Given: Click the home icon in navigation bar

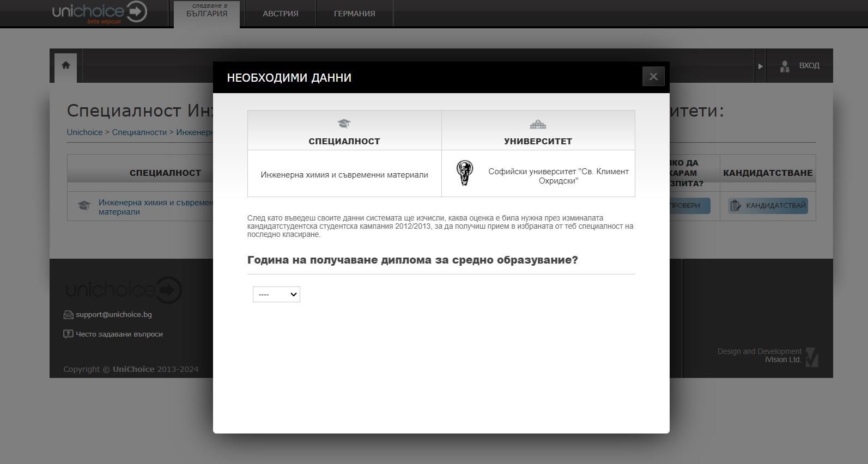Looking at the screenshot, I should [66, 65].
